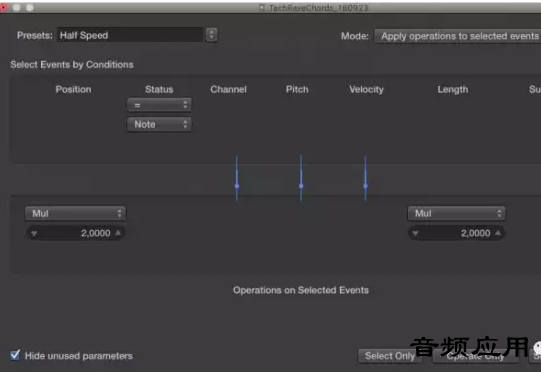Click the Velocity routing line node
Viewport: 541px width, 372px height.
coord(365,186)
